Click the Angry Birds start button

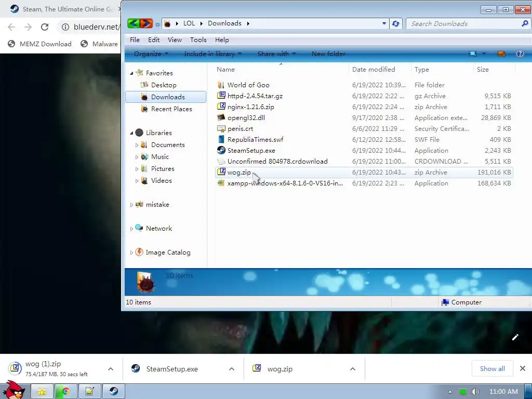(14, 390)
